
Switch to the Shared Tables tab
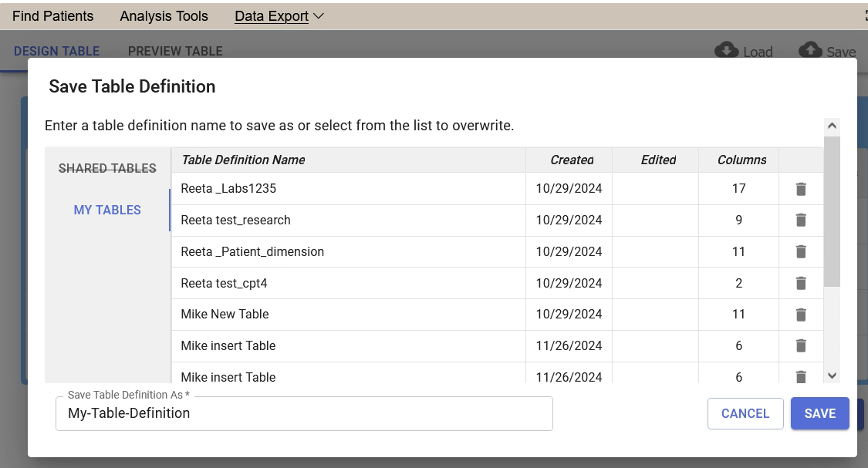[x=107, y=168]
